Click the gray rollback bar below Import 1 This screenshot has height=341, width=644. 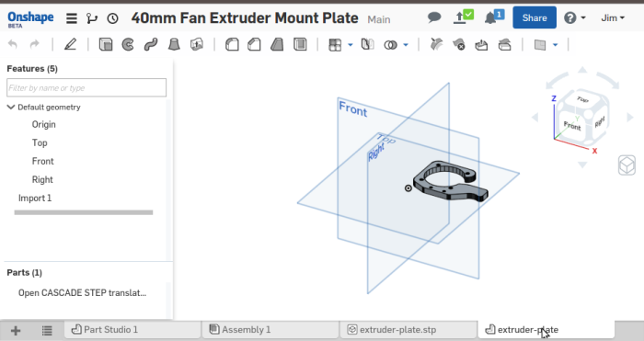[84, 212]
